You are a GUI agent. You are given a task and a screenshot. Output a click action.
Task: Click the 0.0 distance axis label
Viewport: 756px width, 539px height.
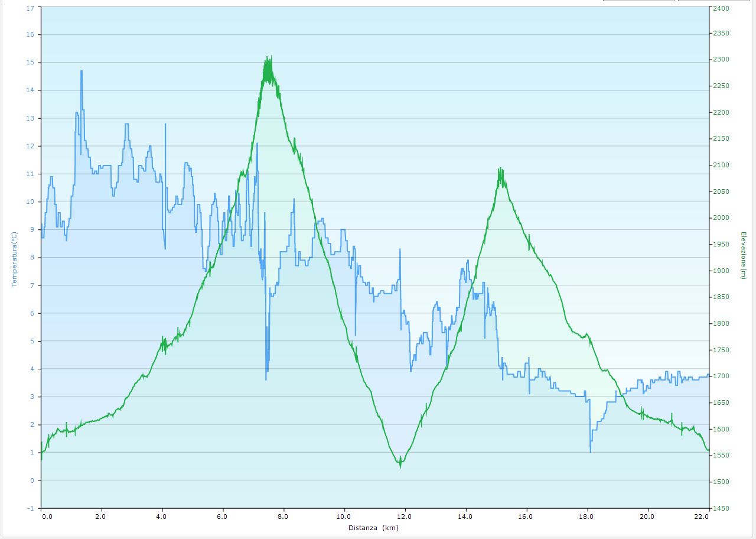click(x=47, y=517)
